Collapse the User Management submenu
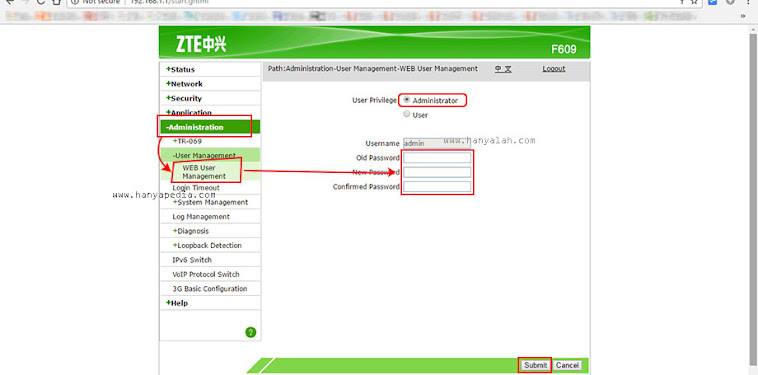Image resolution: width=758 pixels, height=375 pixels. coord(204,156)
